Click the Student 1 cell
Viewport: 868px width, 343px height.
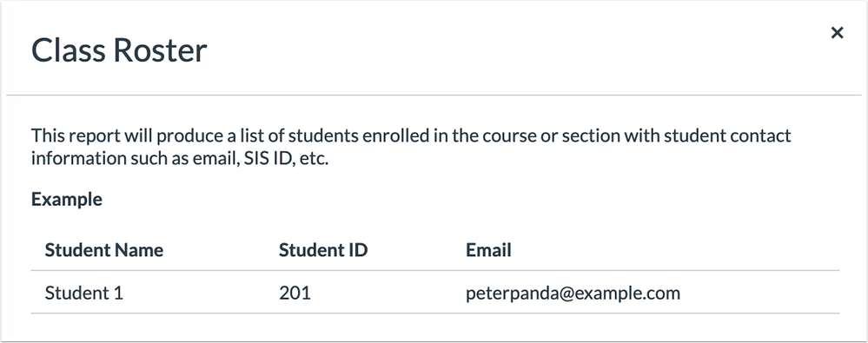tap(84, 293)
